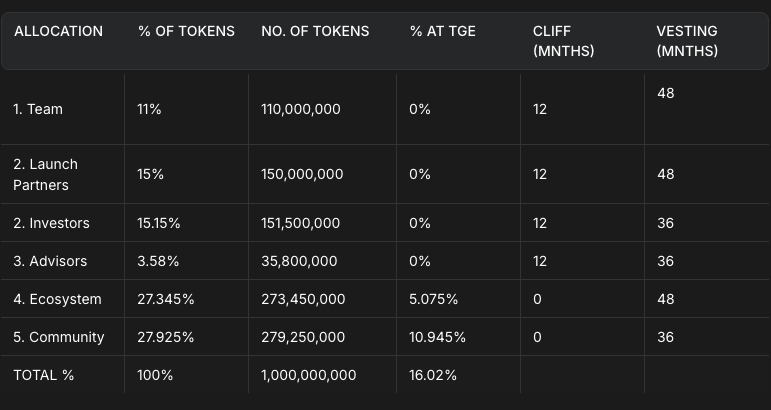Select the 16.02% total TGE cell

pos(433,375)
